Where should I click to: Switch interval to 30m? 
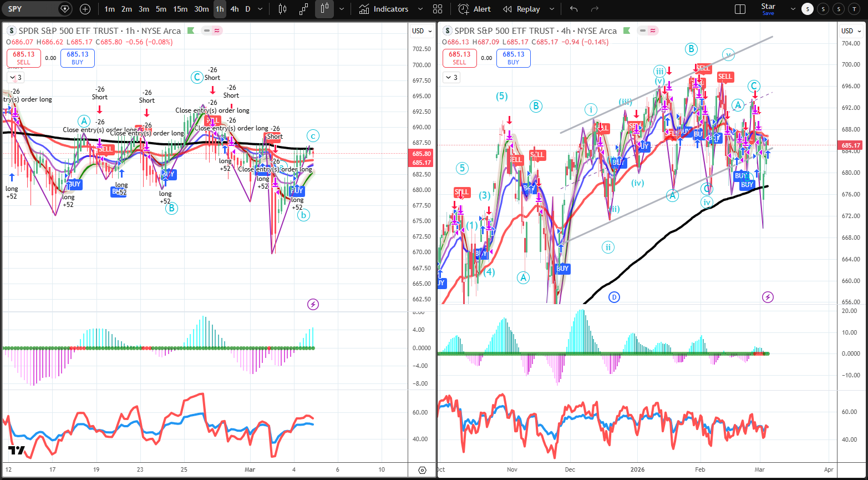point(202,9)
